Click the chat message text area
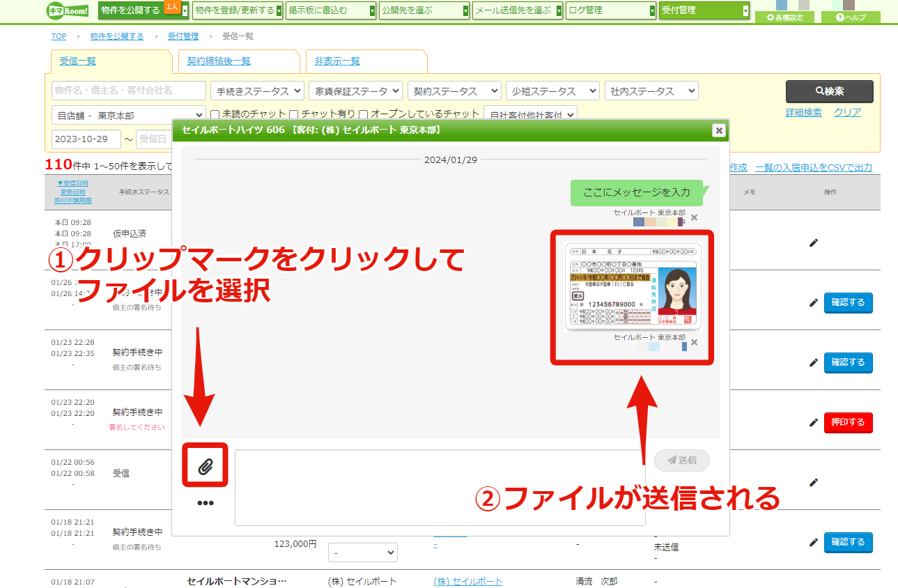This screenshot has width=898, height=588. pyautogui.click(x=440, y=487)
